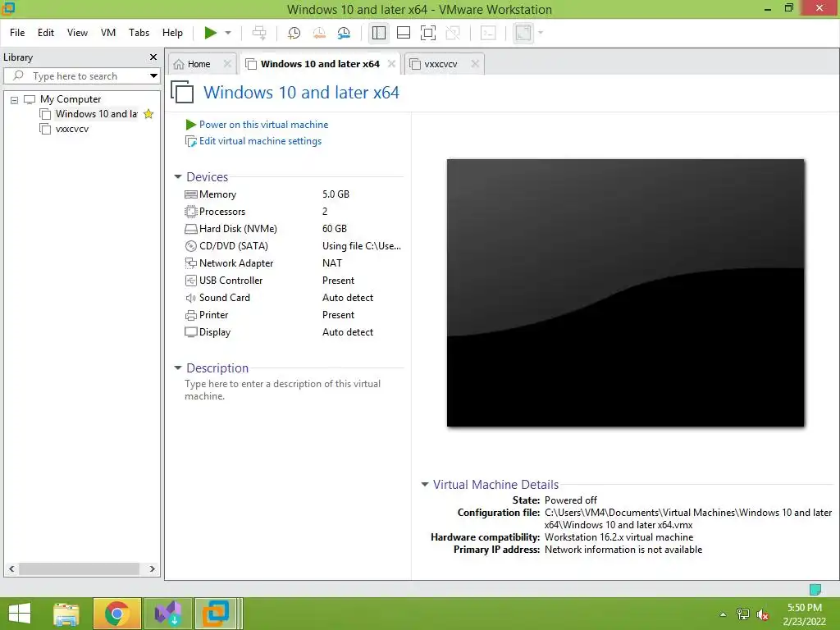Close the vxxcvcv tab
This screenshot has width=840, height=630.
pos(475,64)
